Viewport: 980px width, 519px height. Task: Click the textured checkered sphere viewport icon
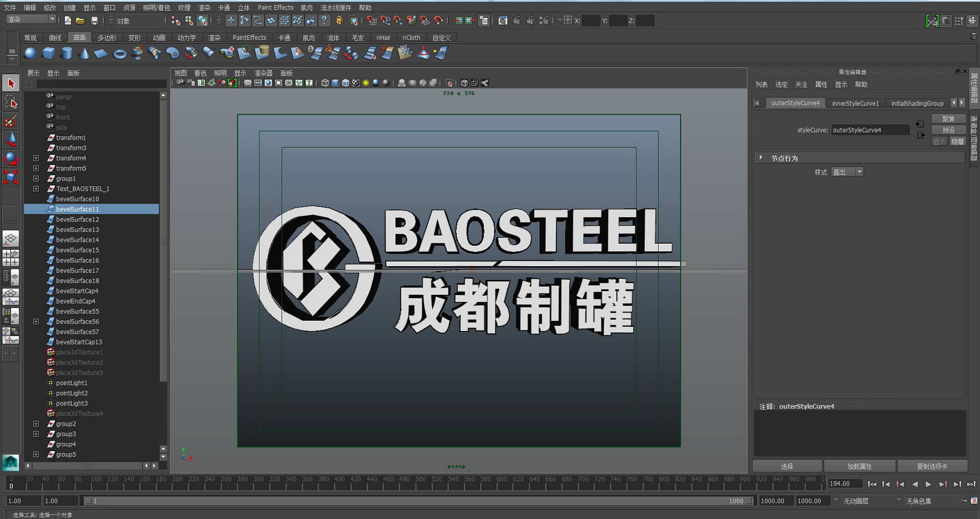pos(356,83)
